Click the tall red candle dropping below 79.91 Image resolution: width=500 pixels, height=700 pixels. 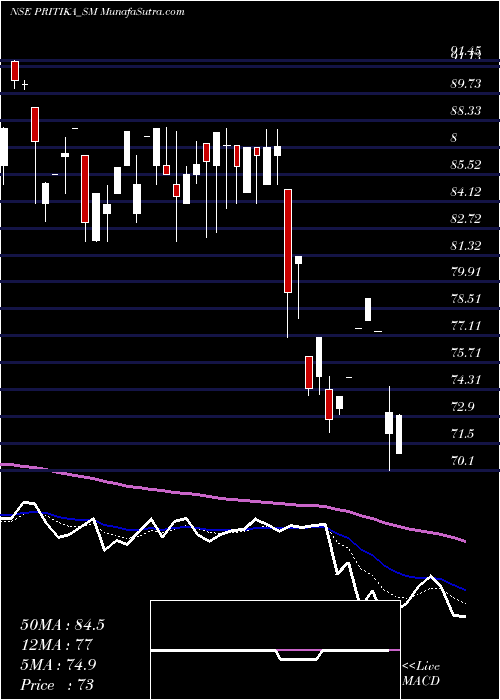(x=288, y=241)
